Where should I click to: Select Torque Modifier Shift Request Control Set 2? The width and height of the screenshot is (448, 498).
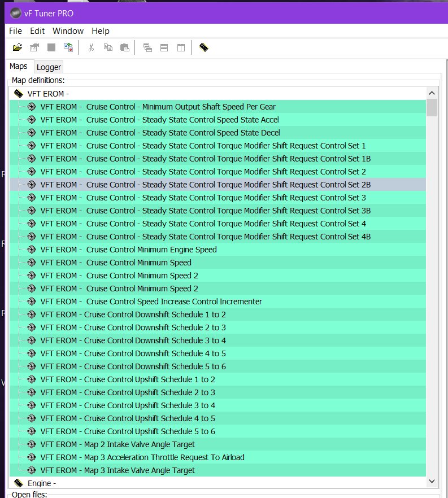(218, 172)
